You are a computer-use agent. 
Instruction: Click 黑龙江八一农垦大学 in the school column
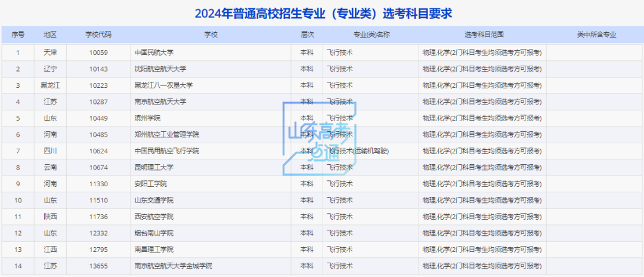point(164,85)
